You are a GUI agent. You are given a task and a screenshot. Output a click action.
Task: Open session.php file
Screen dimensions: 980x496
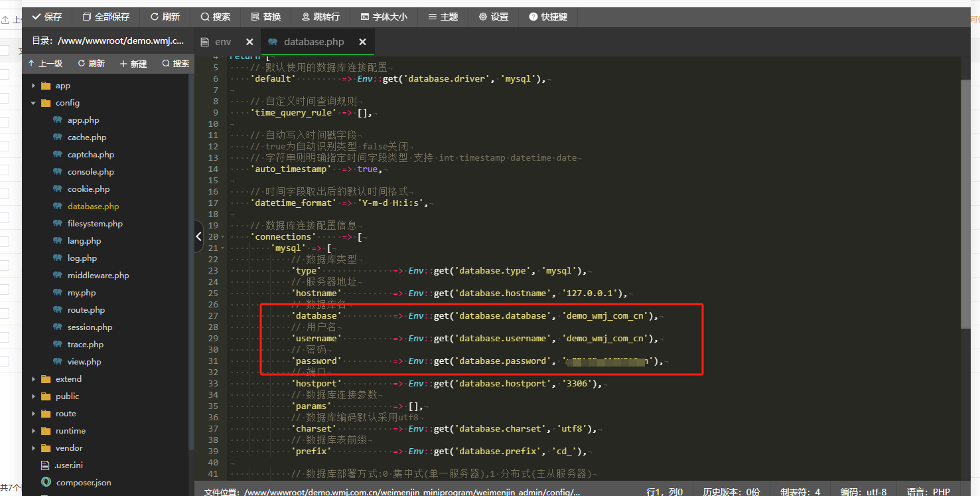(x=90, y=327)
